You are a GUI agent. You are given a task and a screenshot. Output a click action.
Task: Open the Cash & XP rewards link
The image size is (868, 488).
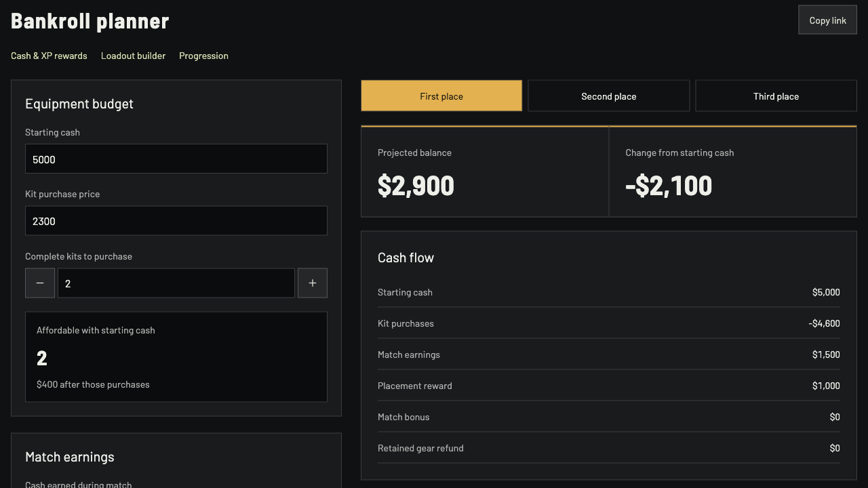pos(49,56)
